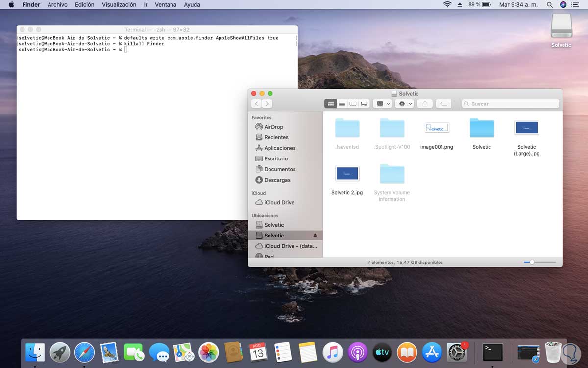Switch Finder to list view
The height and width of the screenshot is (368, 588).
coord(342,104)
